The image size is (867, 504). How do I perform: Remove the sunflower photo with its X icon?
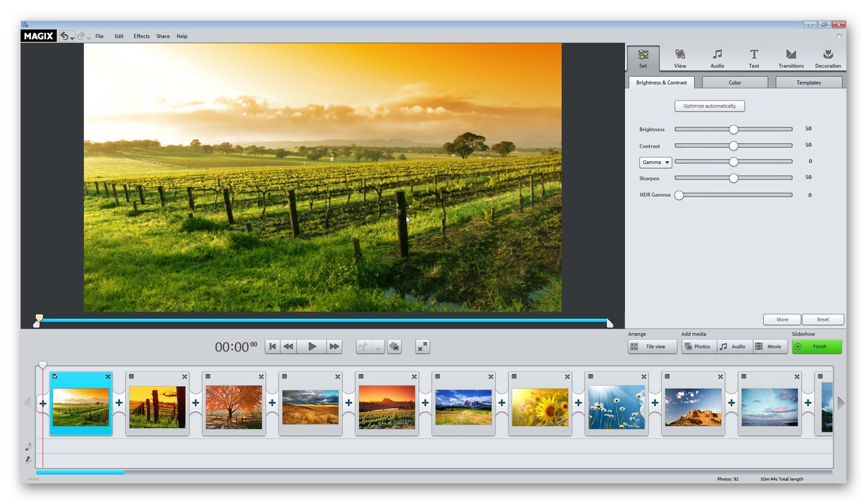(567, 376)
